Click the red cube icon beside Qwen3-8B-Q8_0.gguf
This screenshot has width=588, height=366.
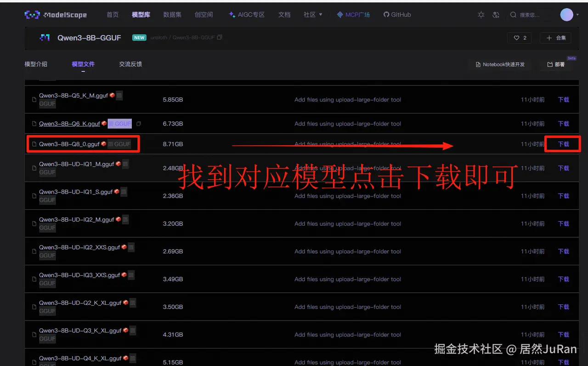[104, 143]
